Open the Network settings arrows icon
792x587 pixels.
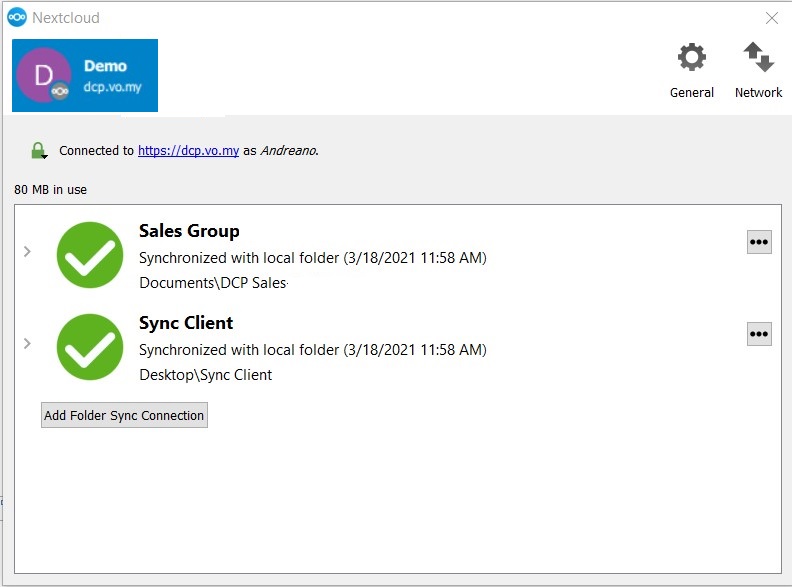(758, 58)
